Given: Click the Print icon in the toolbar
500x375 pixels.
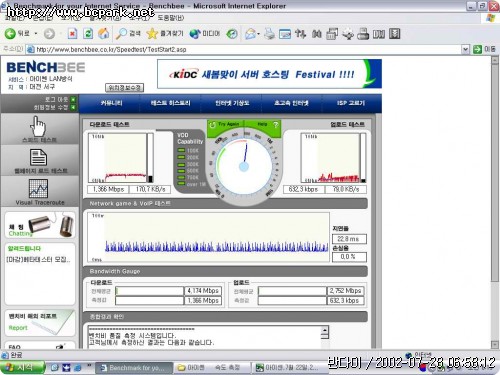Looking at the screenshot, I should coord(269,34).
